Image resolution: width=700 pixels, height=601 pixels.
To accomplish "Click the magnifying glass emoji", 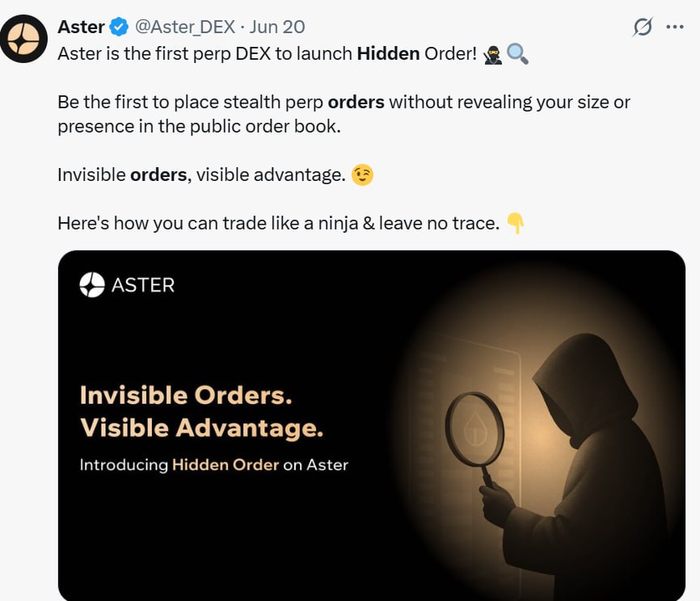I will tap(517, 55).
